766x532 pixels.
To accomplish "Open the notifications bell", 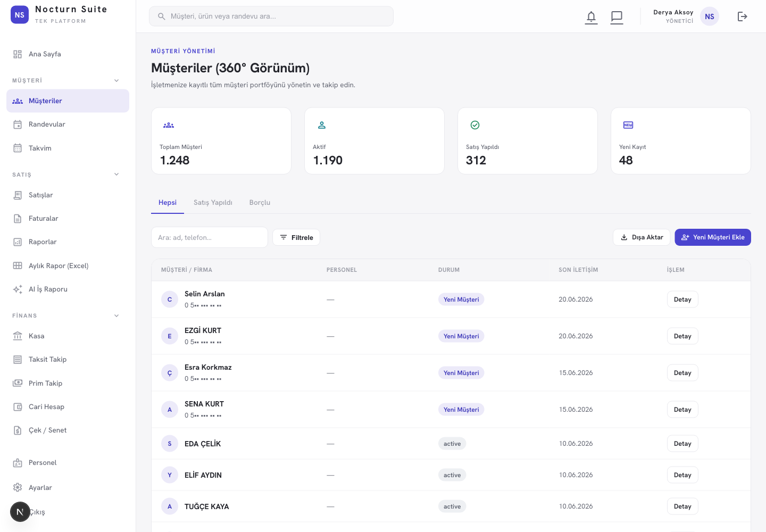I will (591, 17).
